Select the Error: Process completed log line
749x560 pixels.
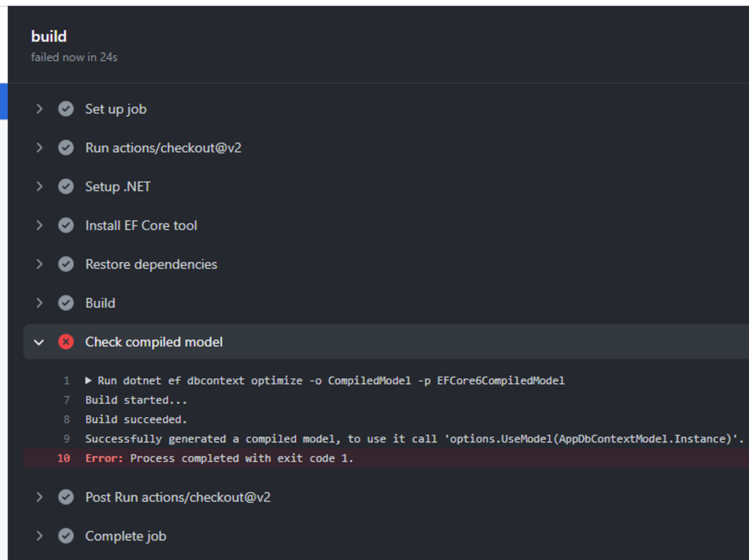coord(386,459)
